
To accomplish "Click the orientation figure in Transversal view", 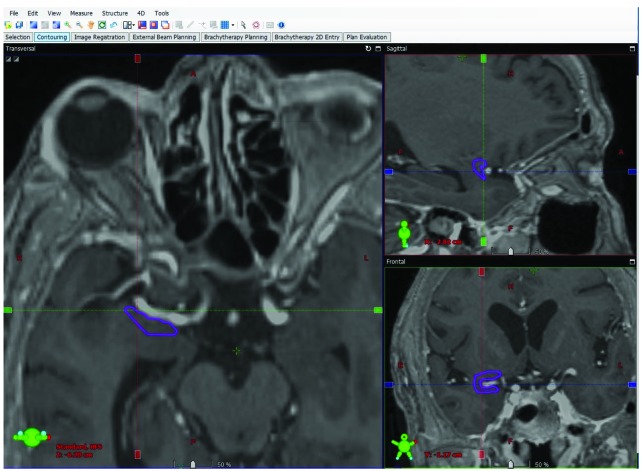I will [x=32, y=437].
